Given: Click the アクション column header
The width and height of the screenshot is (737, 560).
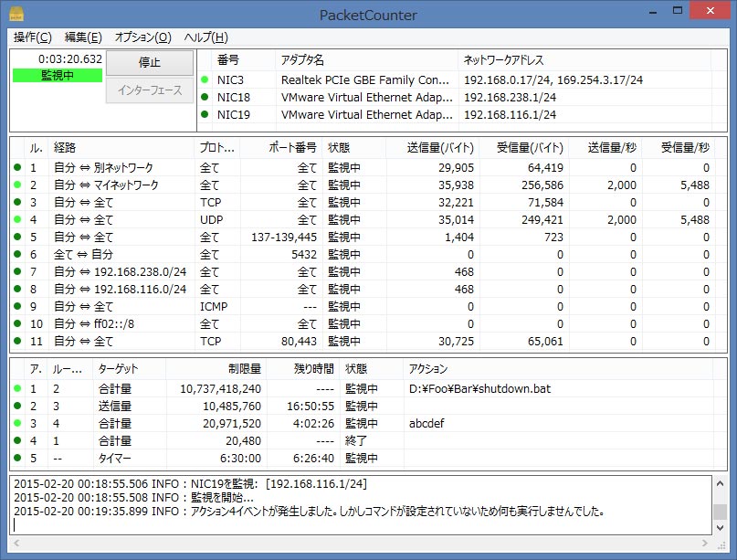Looking at the screenshot, I should [558, 369].
